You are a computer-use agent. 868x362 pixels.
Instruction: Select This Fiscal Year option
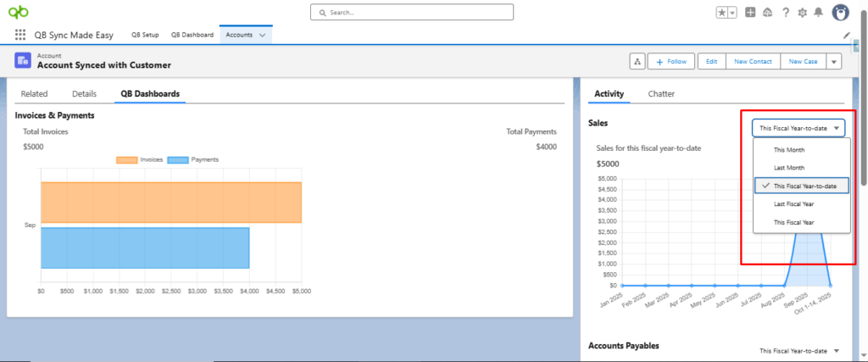tap(802, 222)
